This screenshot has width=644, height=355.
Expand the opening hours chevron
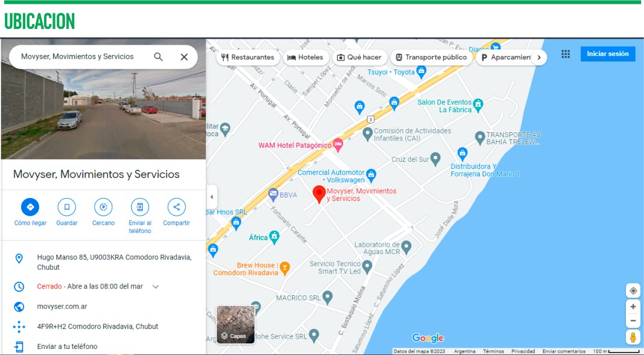pyautogui.click(x=156, y=287)
